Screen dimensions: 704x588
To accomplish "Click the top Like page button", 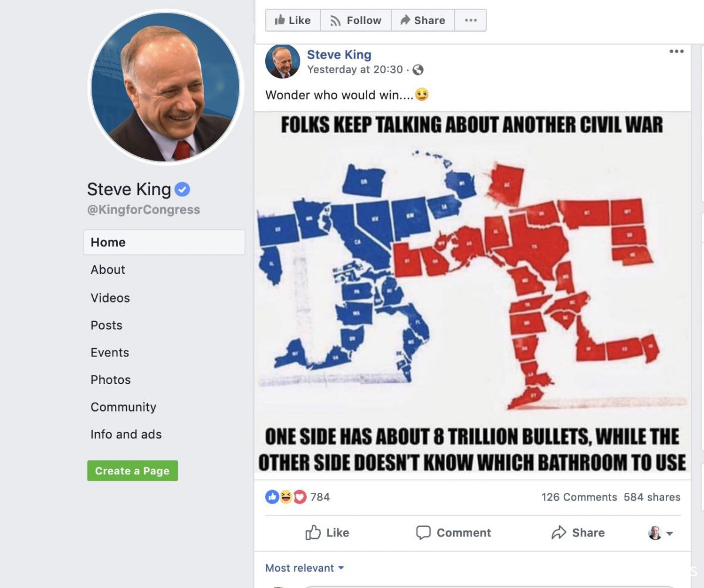I will [293, 20].
